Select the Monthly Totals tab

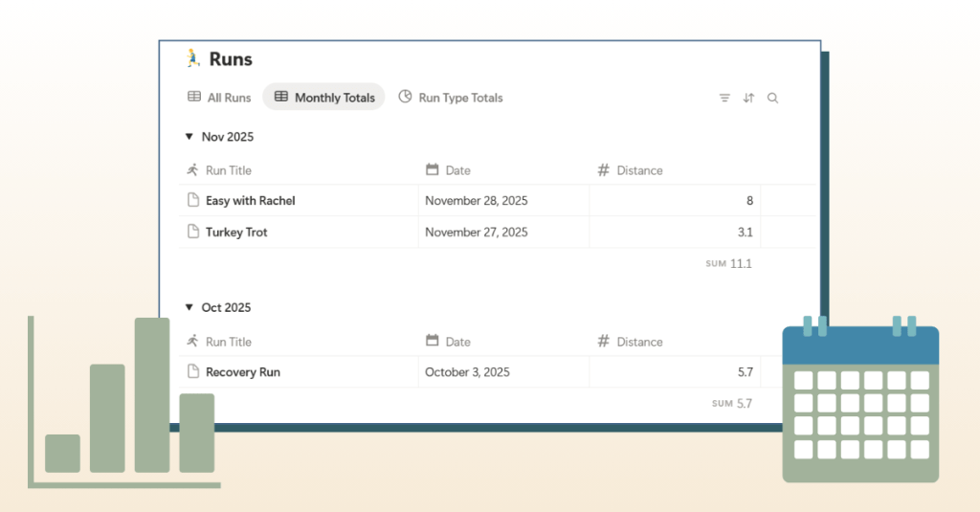pyautogui.click(x=324, y=98)
